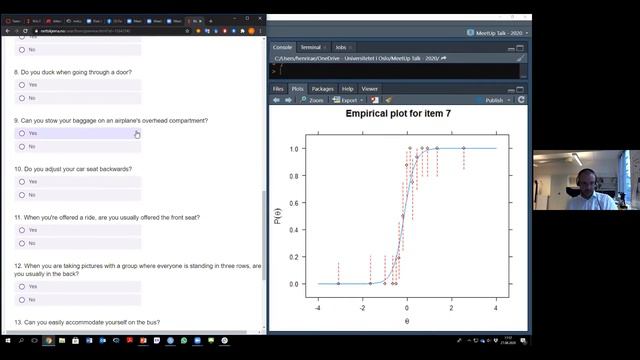Open Windows notification center

tap(524, 340)
